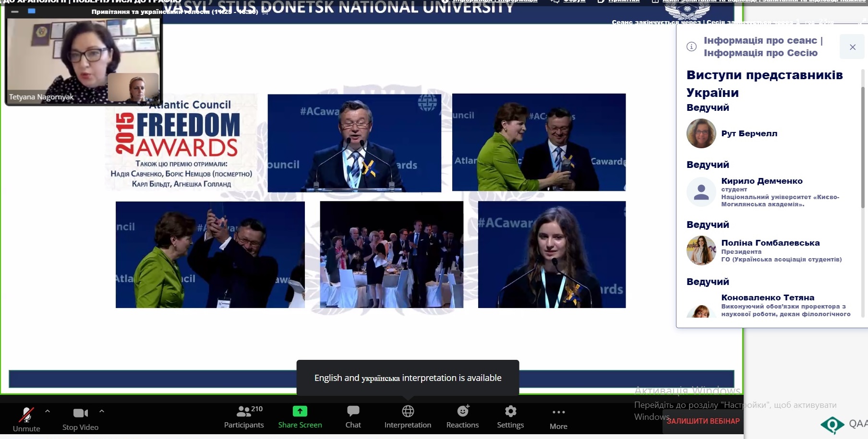The image size is (868, 439).
Task: Click the Форум link in the top bar
Action: click(574, 1)
